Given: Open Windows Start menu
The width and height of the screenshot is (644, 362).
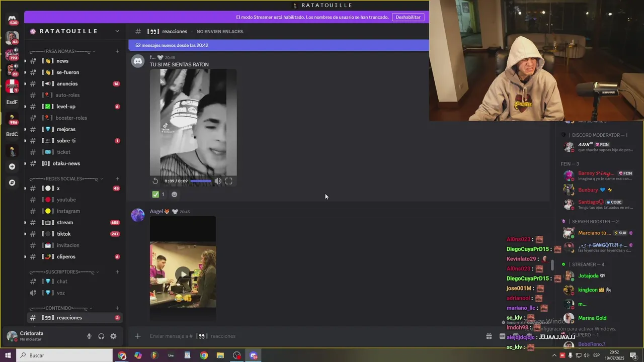Looking at the screenshot, I should [8, 355].
